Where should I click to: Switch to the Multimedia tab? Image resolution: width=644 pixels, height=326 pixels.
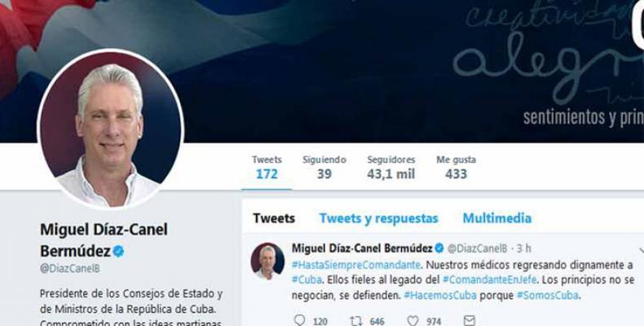pos(497,218)
